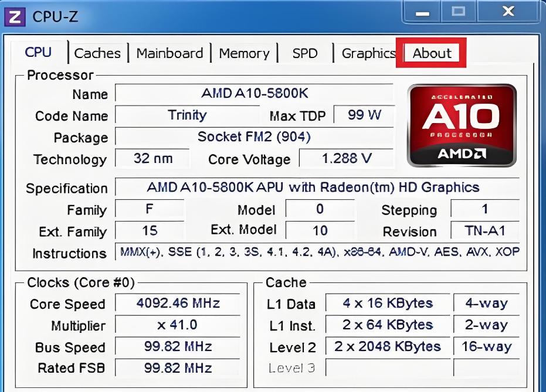This screenshot has height=392, width=546.
Task: Click the Core Speed label
Action: [67, 304]
